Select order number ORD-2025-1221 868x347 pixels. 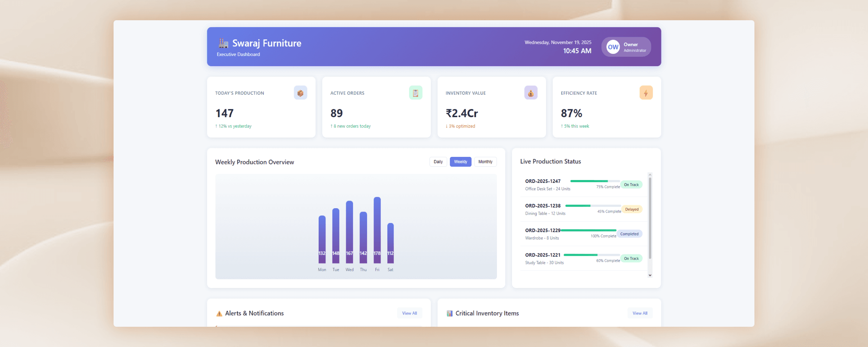pos(543,255)
